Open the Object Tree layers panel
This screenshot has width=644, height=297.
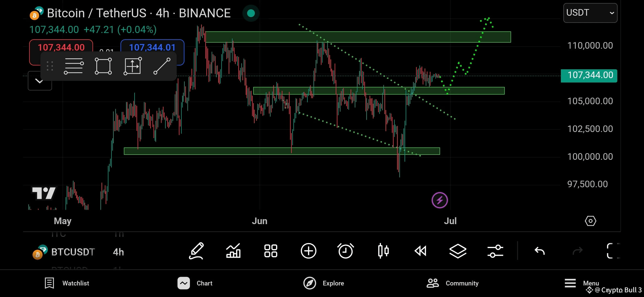tap(458, 251)
